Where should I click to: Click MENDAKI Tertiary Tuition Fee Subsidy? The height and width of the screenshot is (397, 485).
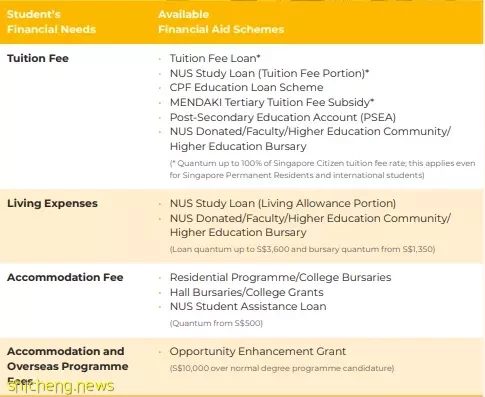(x=272, y=102)
